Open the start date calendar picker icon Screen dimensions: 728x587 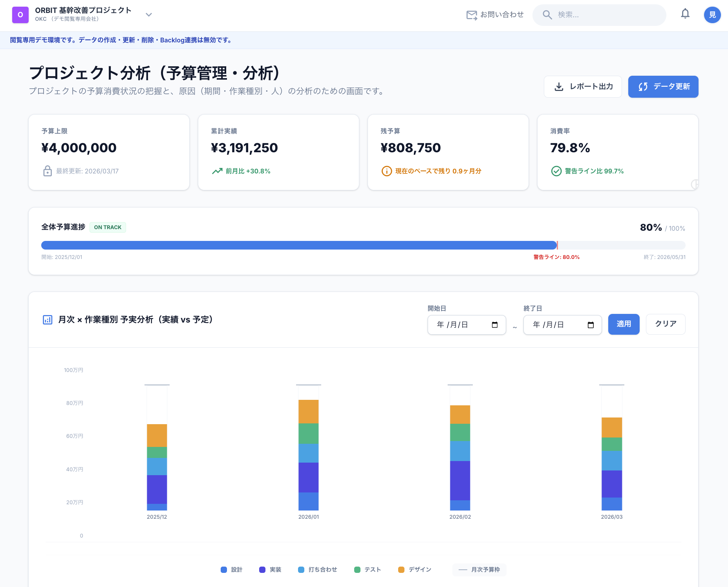click(x=495, y=325)
